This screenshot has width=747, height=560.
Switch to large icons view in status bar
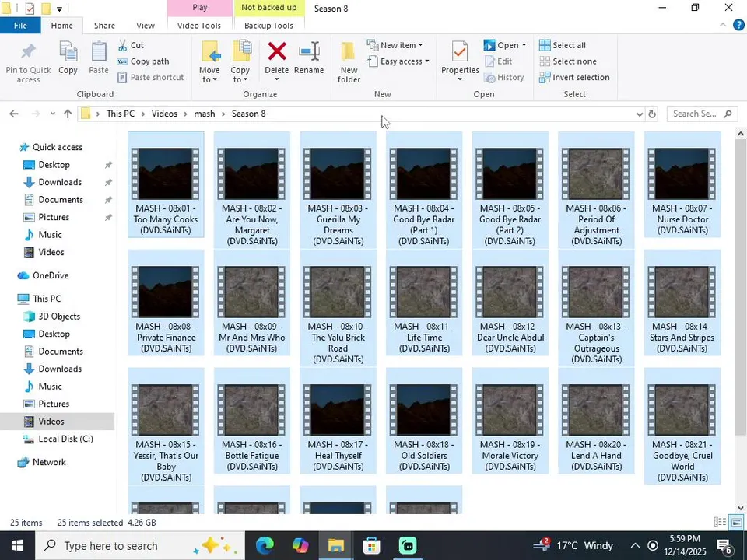point(736,523)
